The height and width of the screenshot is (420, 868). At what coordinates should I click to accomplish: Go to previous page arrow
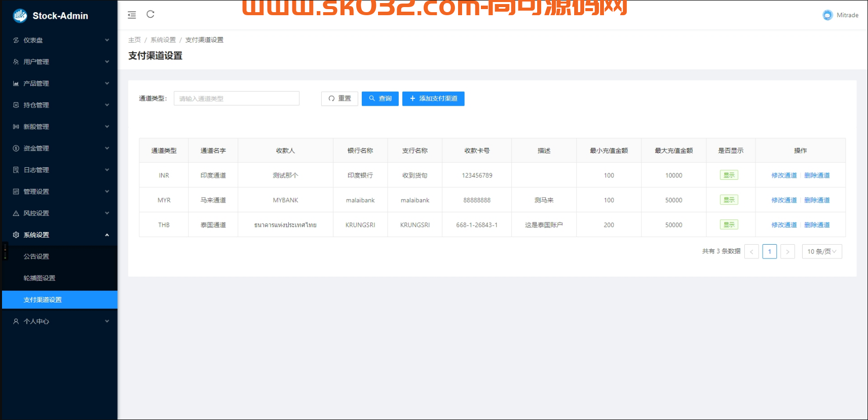tap(751, 252)
